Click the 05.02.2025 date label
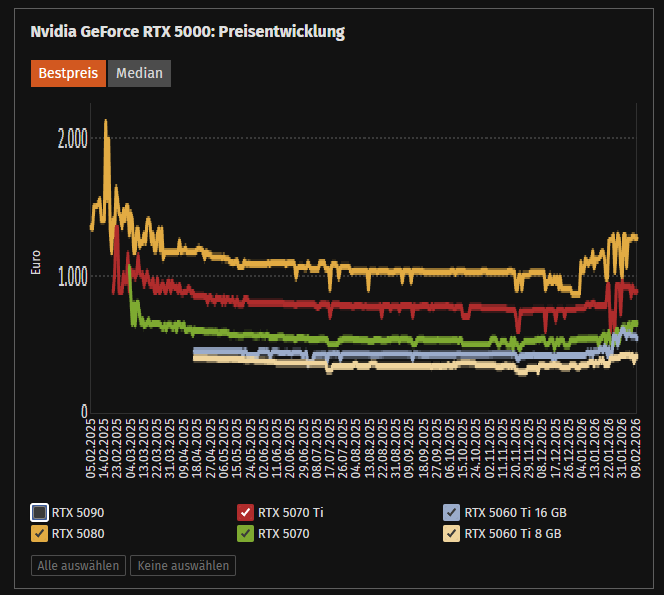The height and width of the screenshot is (595, 664). pos(91,448)
